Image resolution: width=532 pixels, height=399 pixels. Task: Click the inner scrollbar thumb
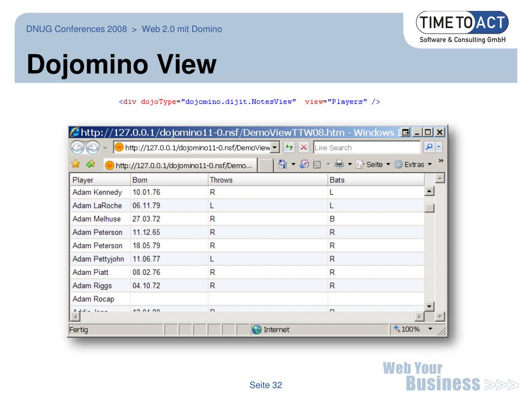pyautogui.click(x=429, y=208)
